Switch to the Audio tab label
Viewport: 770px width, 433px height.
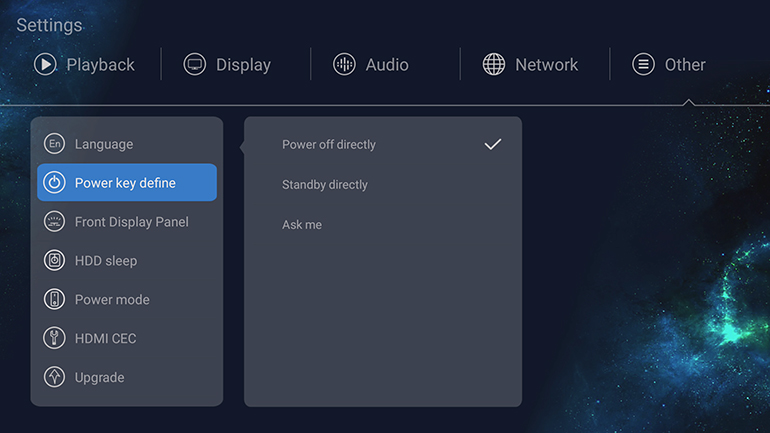coord(387,65)
